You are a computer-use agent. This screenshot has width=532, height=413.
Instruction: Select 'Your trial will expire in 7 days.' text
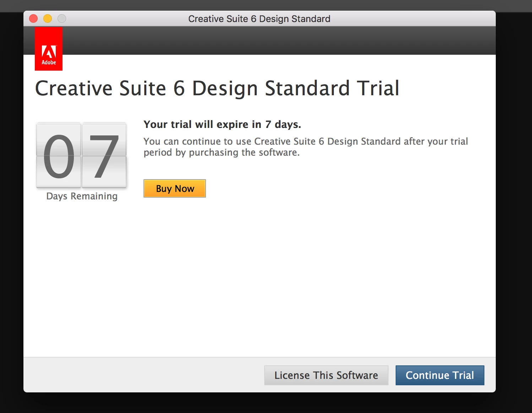pos(222,124)
